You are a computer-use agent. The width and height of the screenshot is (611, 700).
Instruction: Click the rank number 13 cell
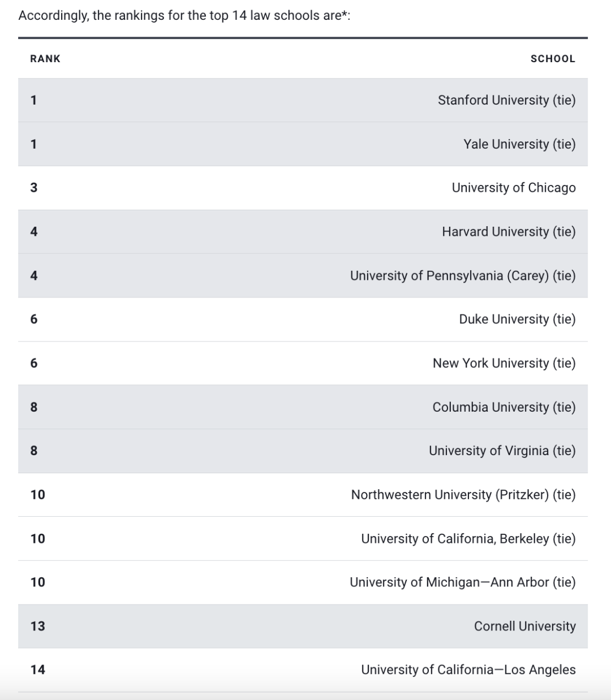pos(38,626)
